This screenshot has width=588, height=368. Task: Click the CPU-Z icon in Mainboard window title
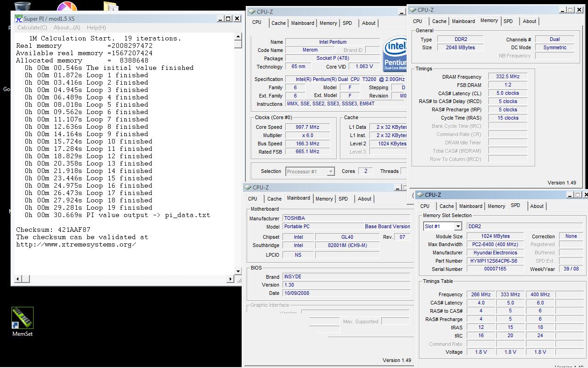point(248,188)
